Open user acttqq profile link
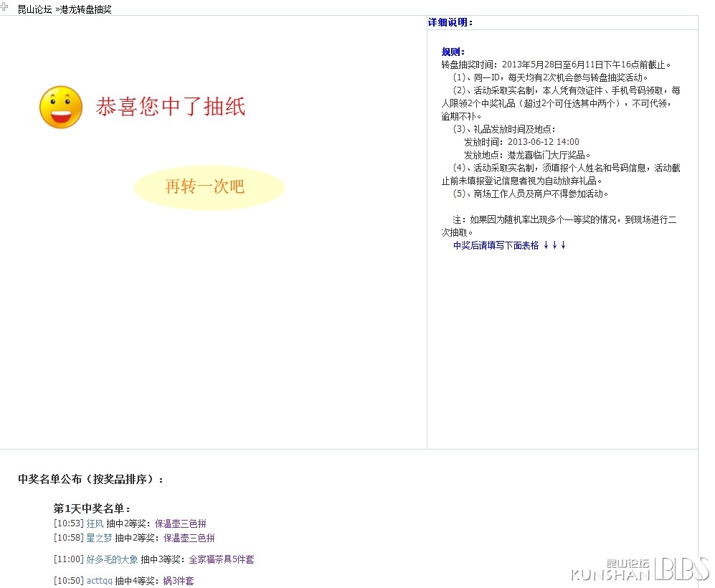Viewport: 715px width, 588px height. [x=100, y=581]
